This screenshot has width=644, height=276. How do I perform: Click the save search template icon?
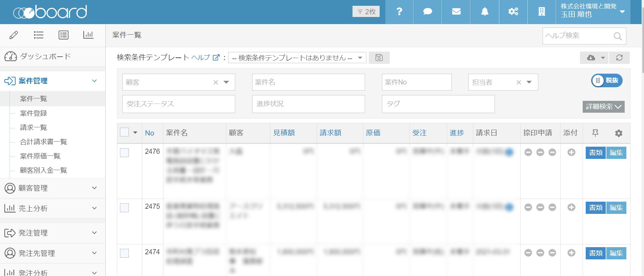tap(379, 58)
